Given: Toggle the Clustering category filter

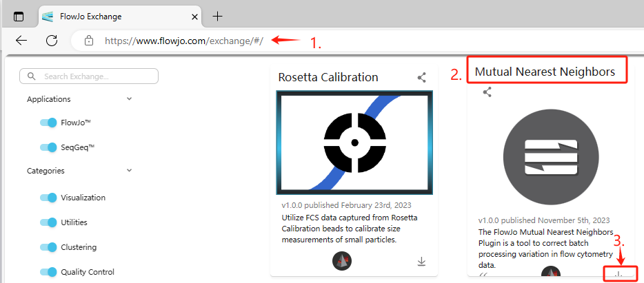Looking at the screenshot, I should (48, 247).
